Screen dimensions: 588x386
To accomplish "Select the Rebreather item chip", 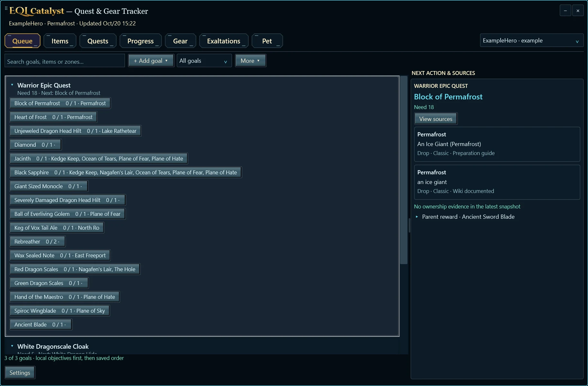I will [x=37, y=242].
